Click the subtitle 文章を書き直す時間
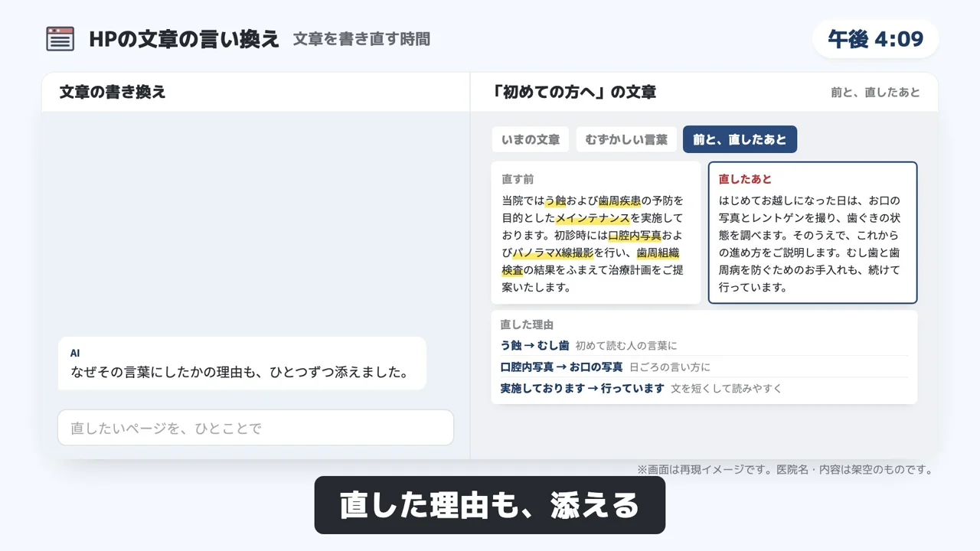 pyautogui.click(x=361, y=39)
